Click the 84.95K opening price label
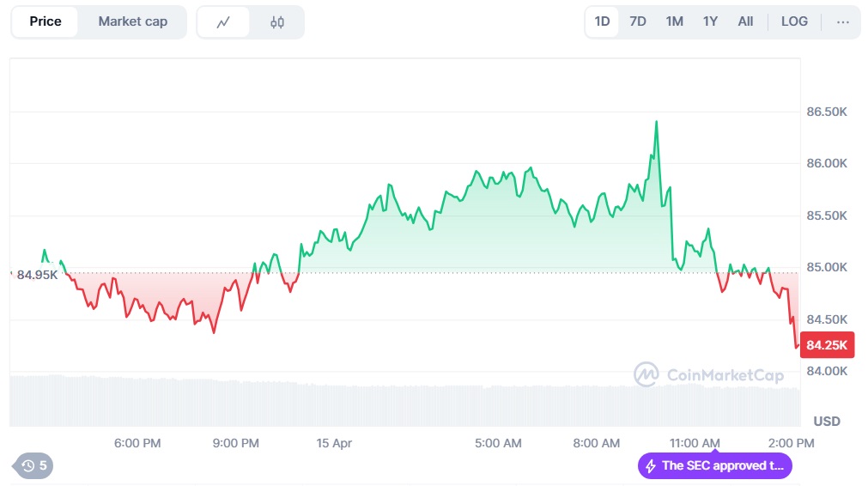This screenshot has height=486, width=868. point(37,275)
